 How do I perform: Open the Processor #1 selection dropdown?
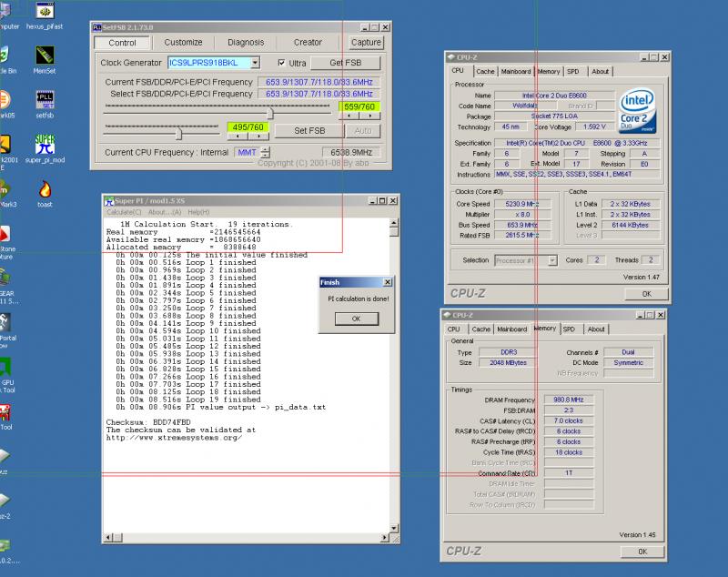click(552, 260)
